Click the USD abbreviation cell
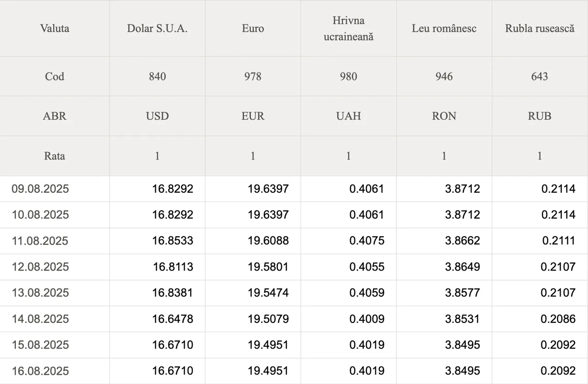 click(157, 116)
